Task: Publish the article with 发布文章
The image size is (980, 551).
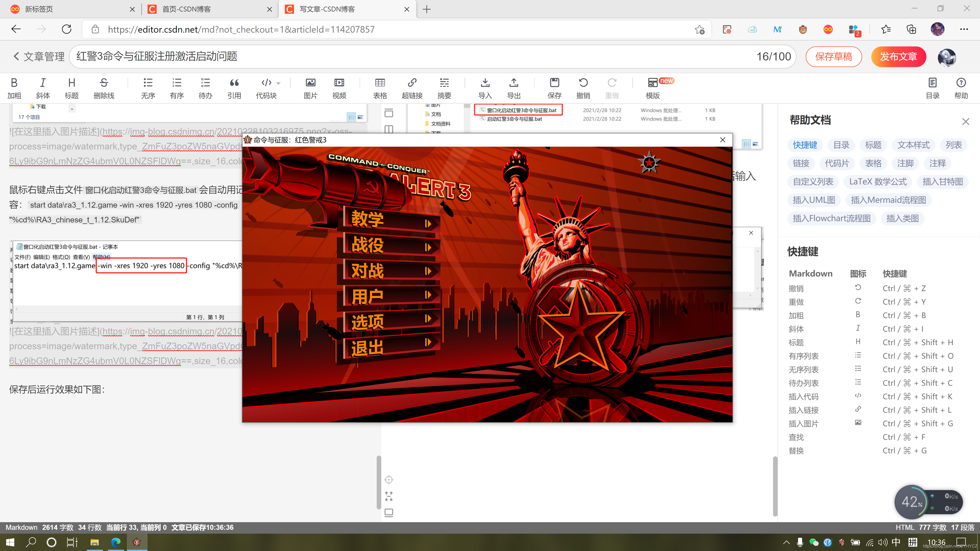Action: click(x=899, y=57)
